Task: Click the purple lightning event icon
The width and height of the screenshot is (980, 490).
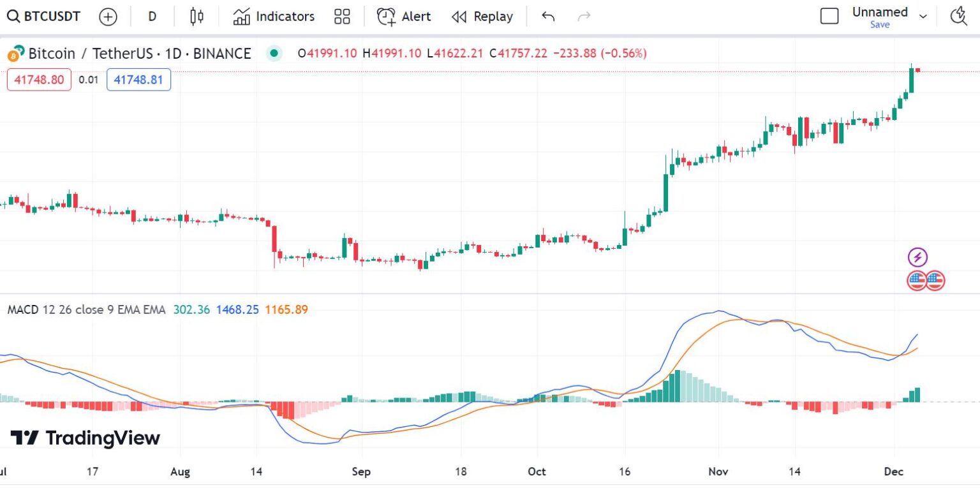Action: pos(917,257)
